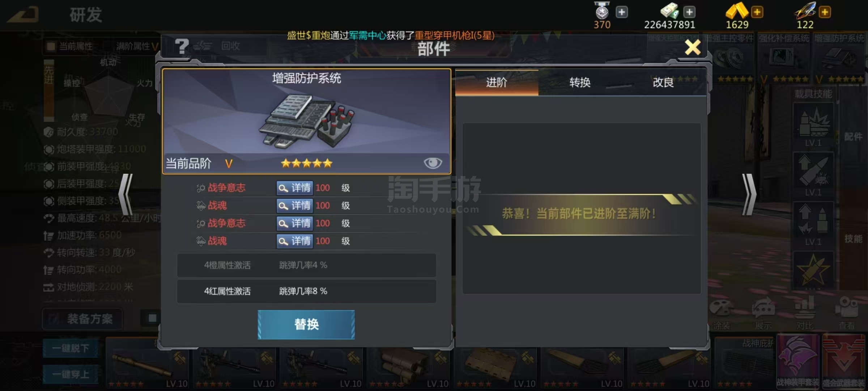This screenshot has height=391, width=868.
Task: Open 详情 for first 战争意志 attribute
Action: 295,188
